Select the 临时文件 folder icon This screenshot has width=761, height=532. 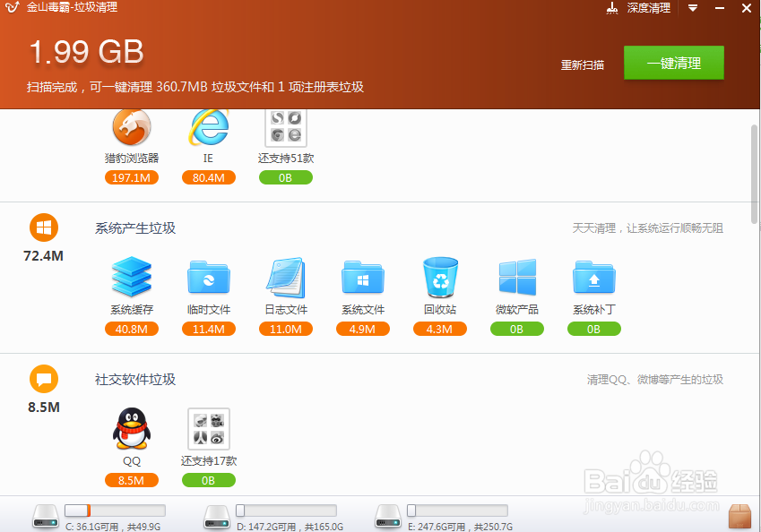coord(209,278)
